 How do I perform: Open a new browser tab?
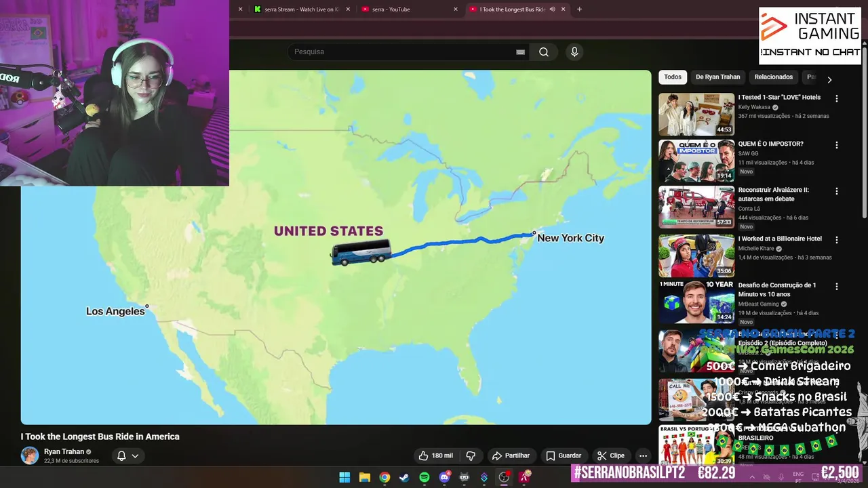(x=579, y=9)
